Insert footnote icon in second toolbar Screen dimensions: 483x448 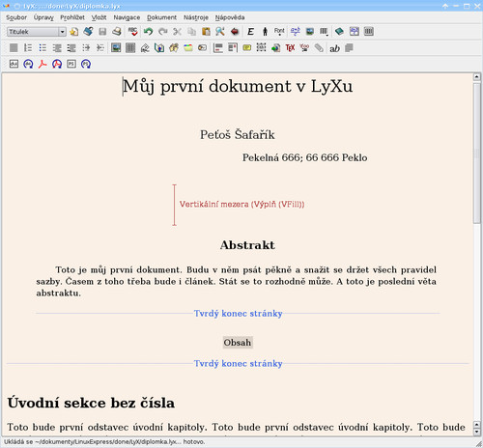point(218,48)
